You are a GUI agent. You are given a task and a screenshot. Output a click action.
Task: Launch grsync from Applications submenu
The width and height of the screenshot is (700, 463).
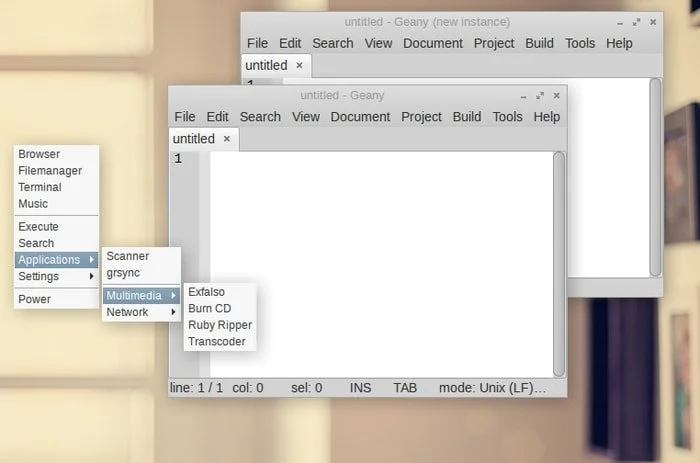pos(141,272)
